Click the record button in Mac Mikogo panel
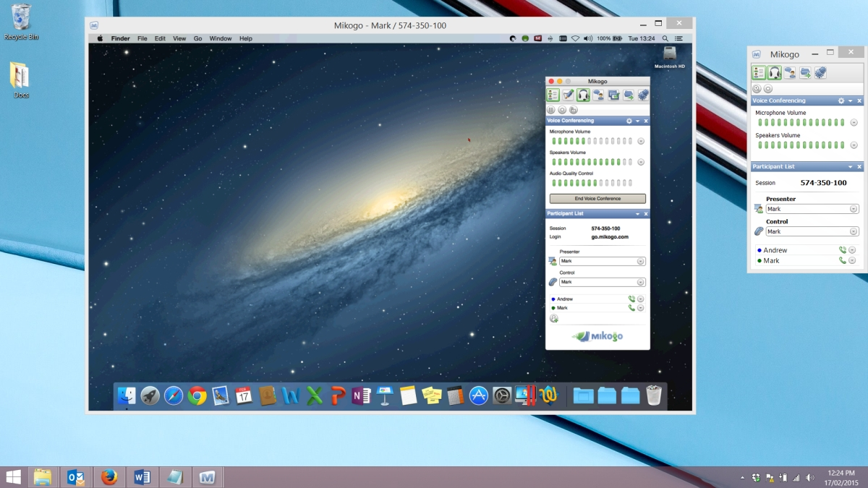This screenshot has width=868, height=488. pos(562,109)
